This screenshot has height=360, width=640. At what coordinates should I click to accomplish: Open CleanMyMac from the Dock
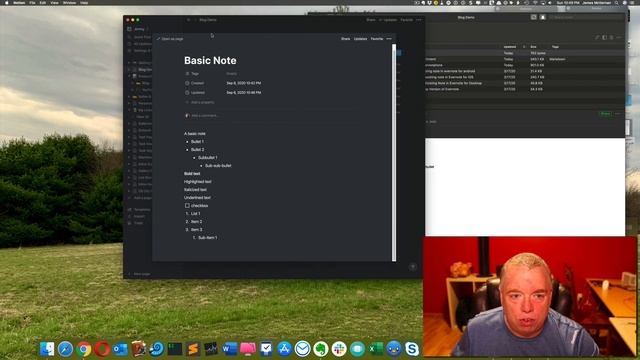coord(248,349)
